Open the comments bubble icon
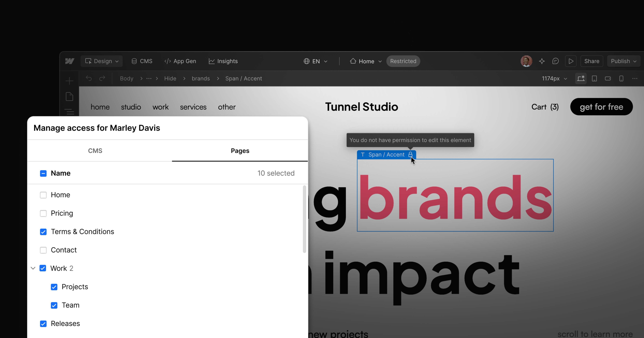The width and height of the screenshot is (644, 338). (555, 61)
